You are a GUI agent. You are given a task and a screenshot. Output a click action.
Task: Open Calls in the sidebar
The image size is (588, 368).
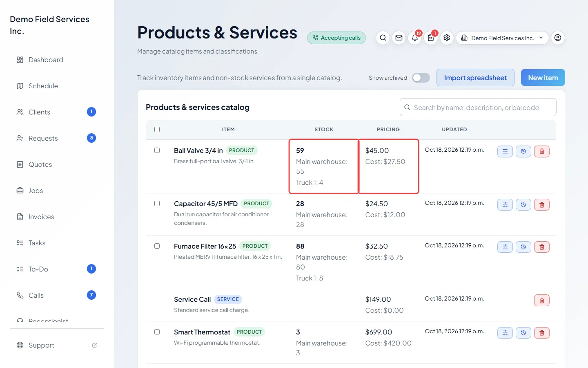pyautogui.click(x=57, y=295)
